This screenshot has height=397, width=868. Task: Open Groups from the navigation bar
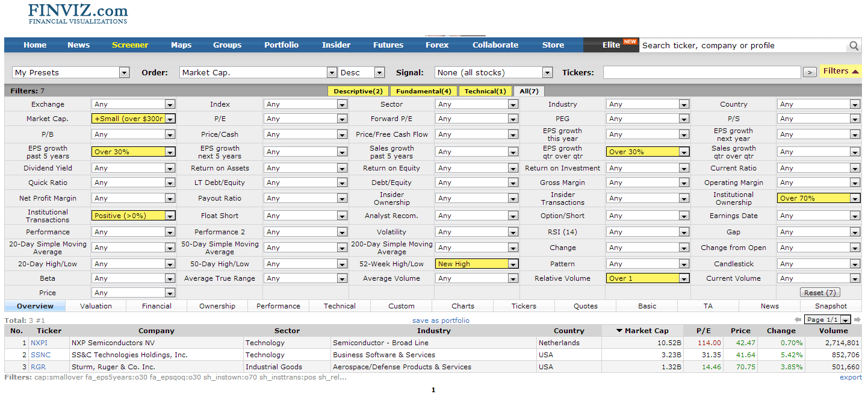227,45
